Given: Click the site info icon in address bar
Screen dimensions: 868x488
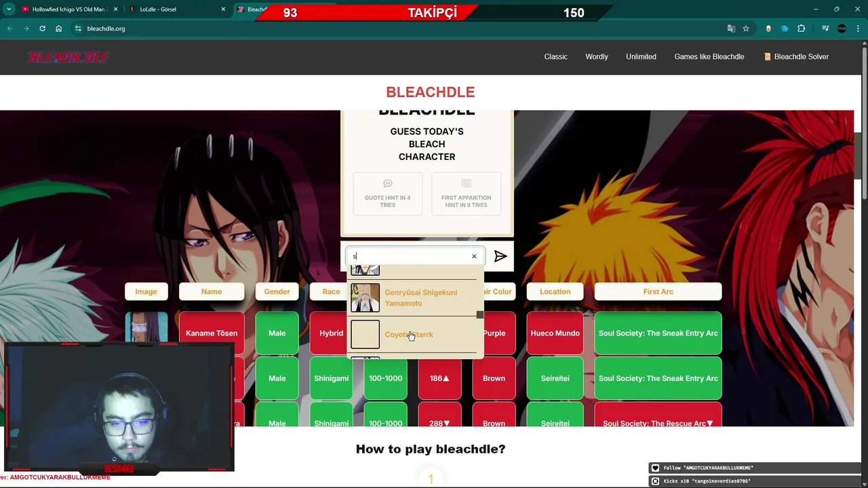Looking at the screenshot, I should point(78,28).
